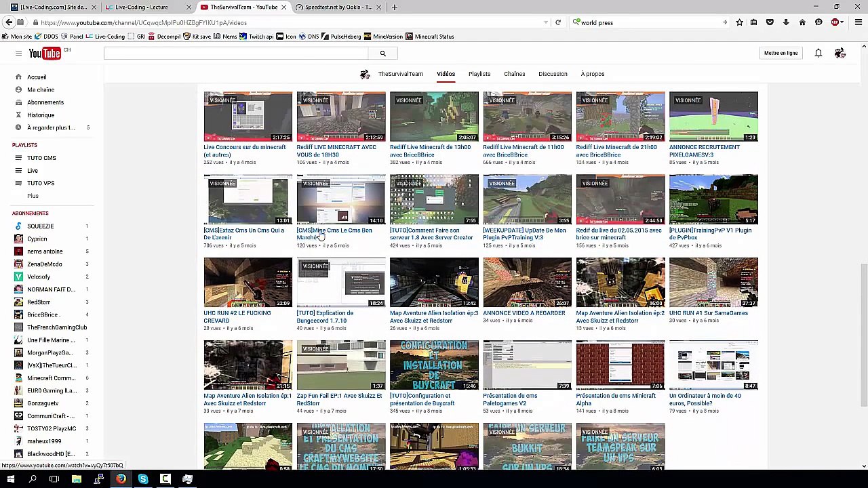Screen dimensions: 868x488
Task: Open the Live Concours sur du minecraft thumbnail
Action: point(248,117)
